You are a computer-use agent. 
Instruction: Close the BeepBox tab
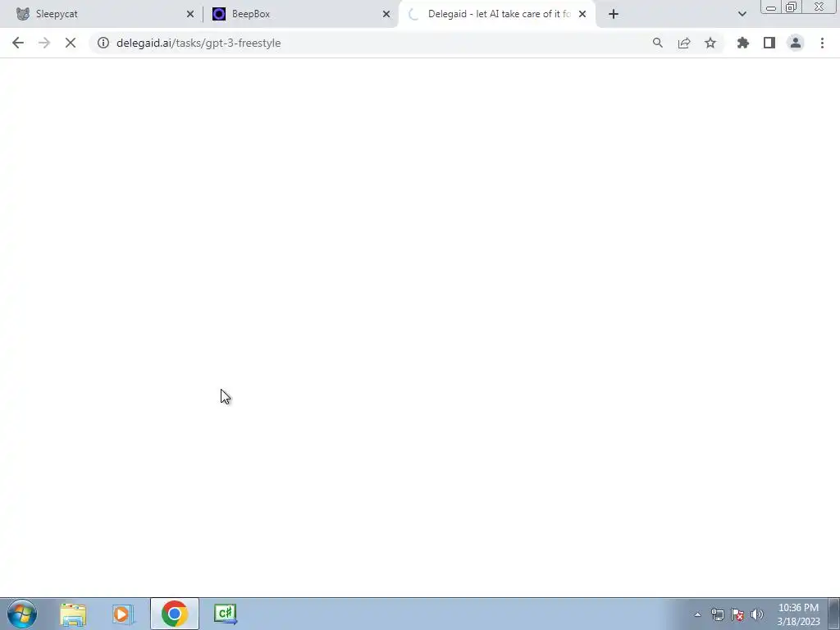click(386, 14)
